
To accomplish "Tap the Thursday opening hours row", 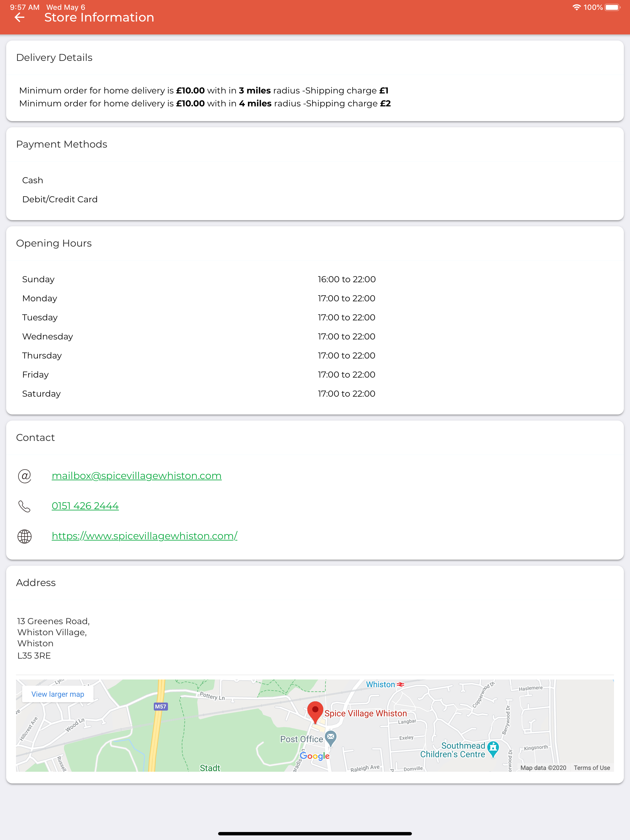I will pos(315,355).
